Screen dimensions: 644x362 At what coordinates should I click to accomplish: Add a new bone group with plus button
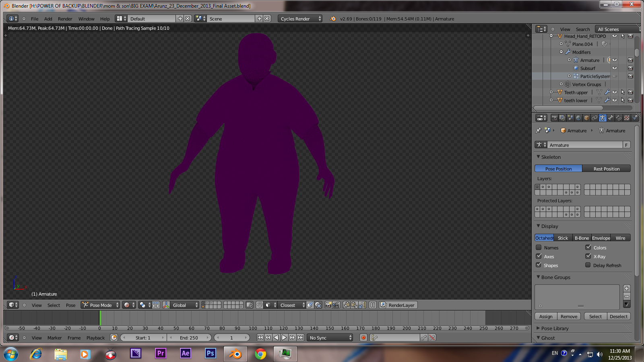pos(627,288)
